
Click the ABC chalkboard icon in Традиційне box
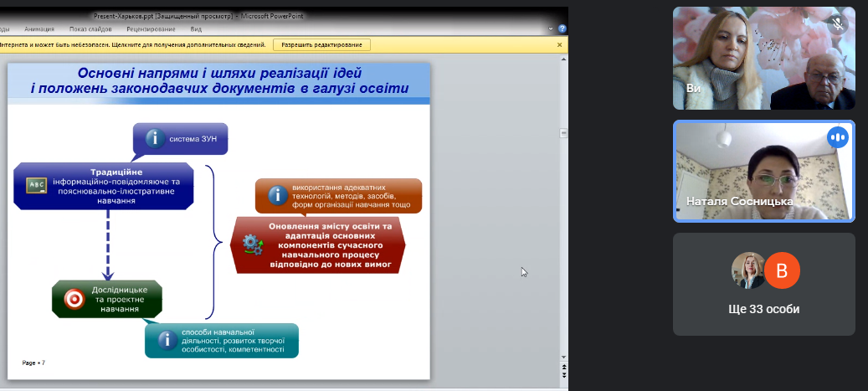(x=37, y=186)
